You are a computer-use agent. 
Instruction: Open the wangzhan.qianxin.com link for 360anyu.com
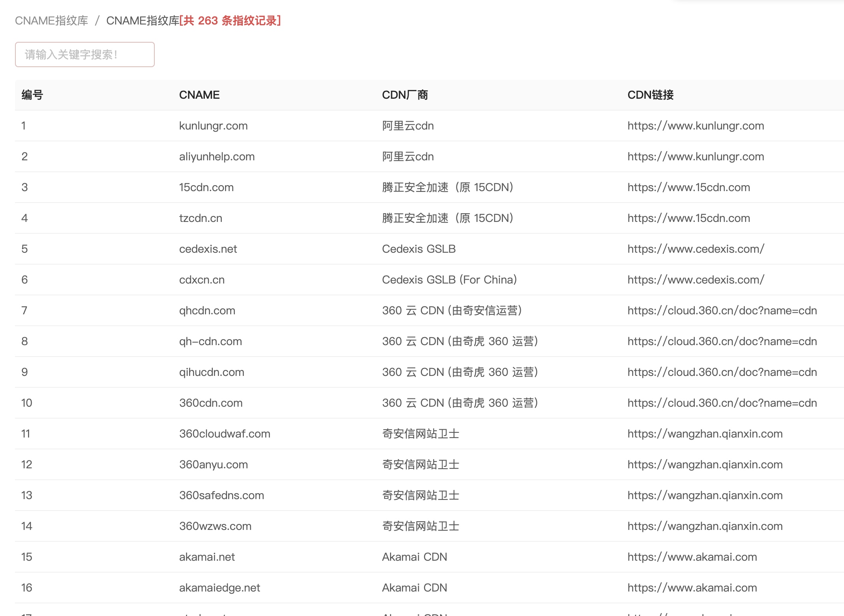705,464
